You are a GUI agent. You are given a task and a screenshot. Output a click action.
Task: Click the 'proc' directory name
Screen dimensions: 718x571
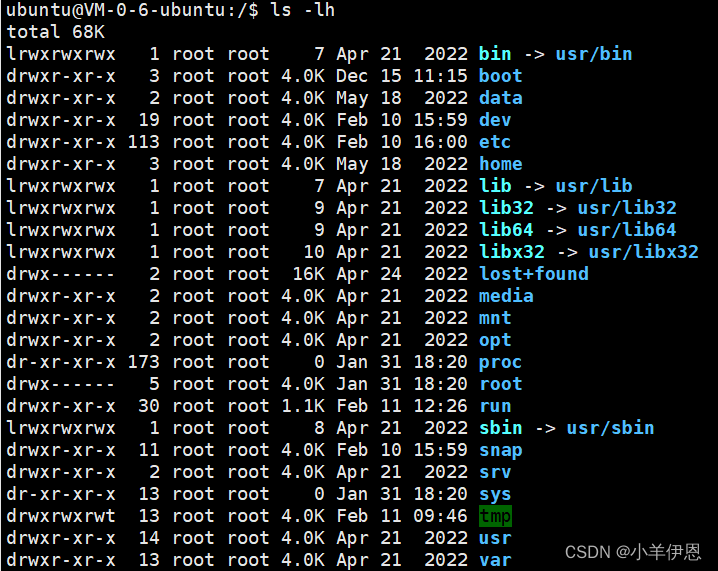500,363
